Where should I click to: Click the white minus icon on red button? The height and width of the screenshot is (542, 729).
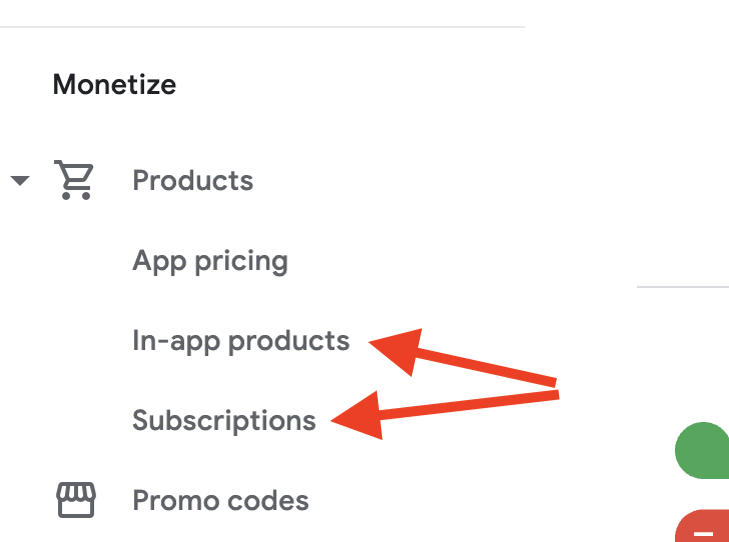click(x=703, y=533)
